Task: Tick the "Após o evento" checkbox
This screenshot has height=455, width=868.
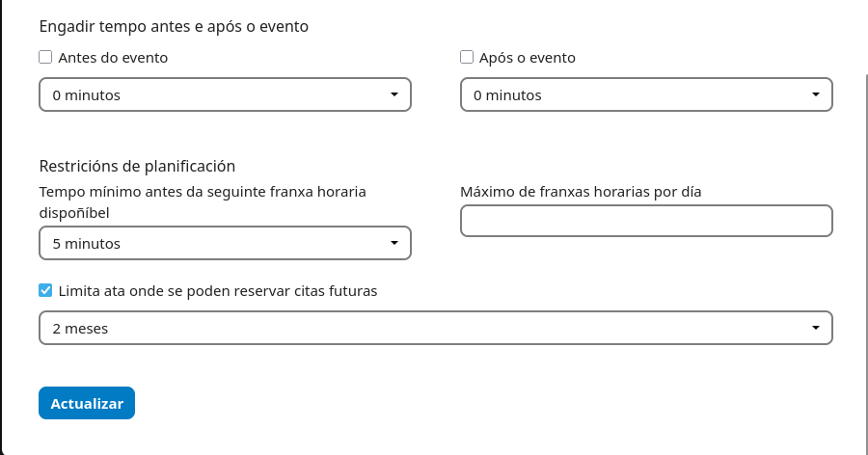Action: 467,57
